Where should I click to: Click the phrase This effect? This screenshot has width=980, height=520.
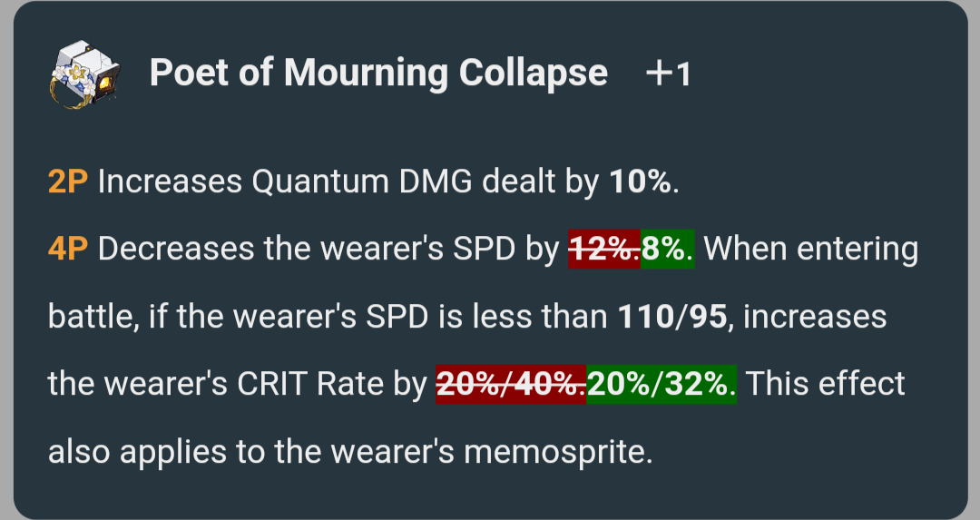pyautogui.click(x=826, y=385)
